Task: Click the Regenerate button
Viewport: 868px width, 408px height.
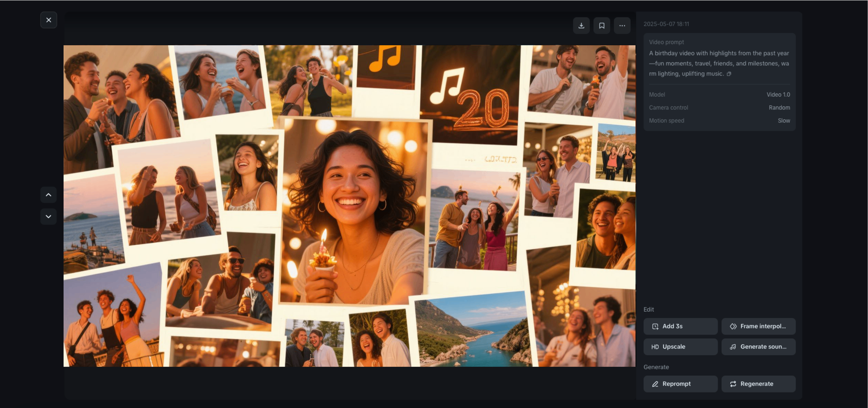Action: tap(758, 384)
